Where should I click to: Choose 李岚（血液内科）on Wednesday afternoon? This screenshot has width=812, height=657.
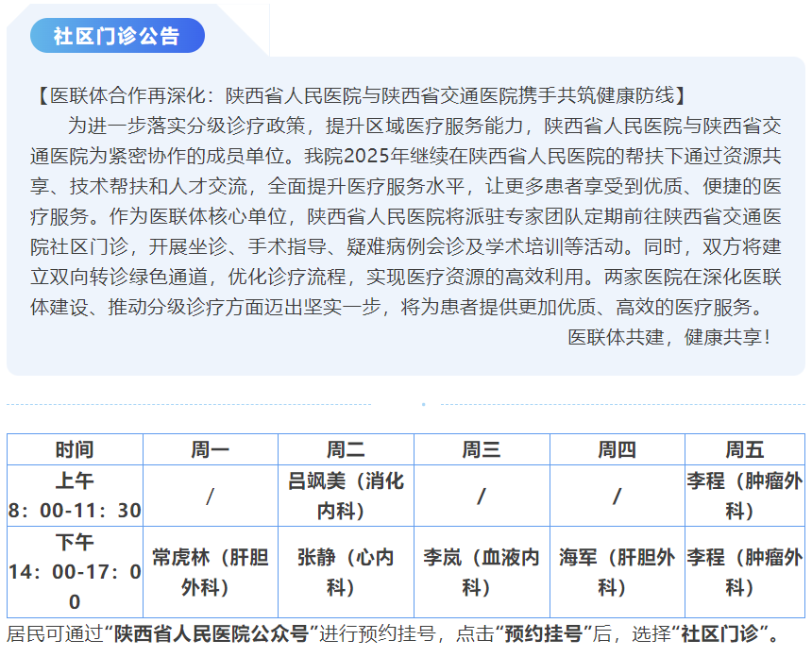(482, 572)
